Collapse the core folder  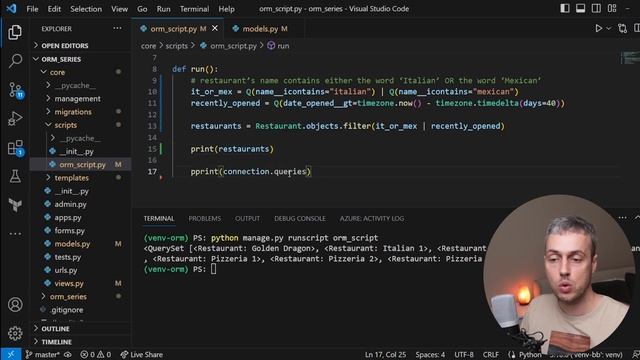pos(81,72)
